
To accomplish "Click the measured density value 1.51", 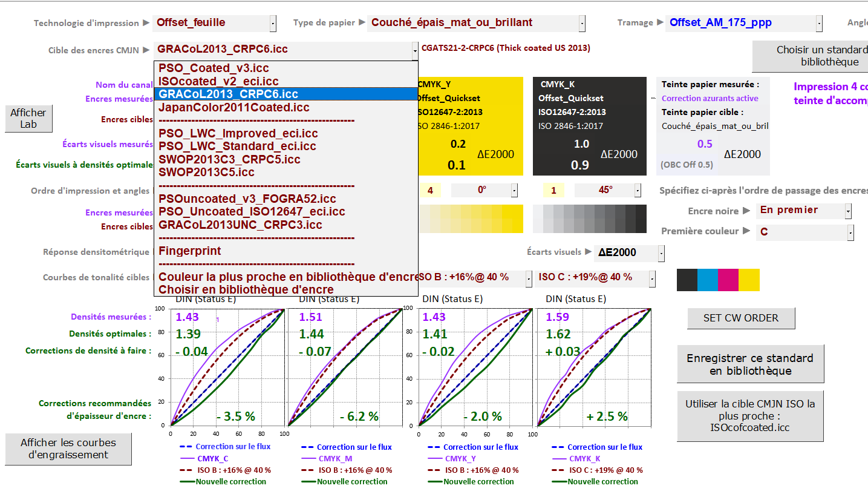I will click(311, 317).
